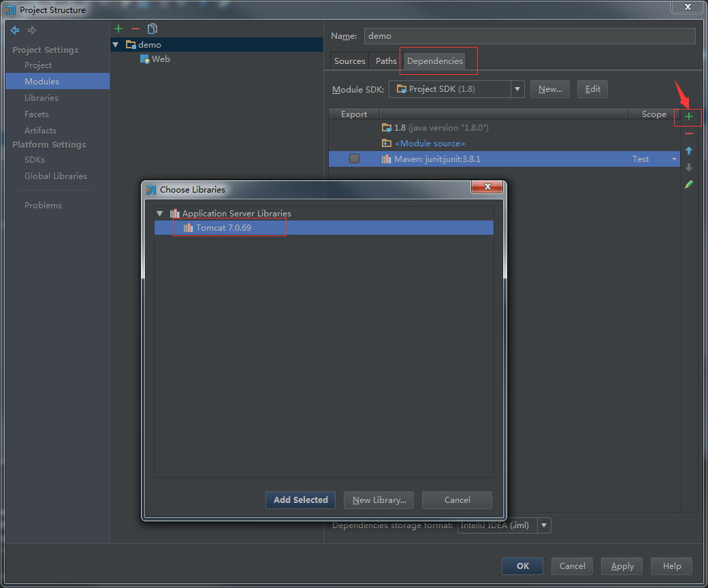Image resolution: width=708 pixels, height=588 pixels.
Task: Click the forward navigation arrow
Action: pos(32,30)
